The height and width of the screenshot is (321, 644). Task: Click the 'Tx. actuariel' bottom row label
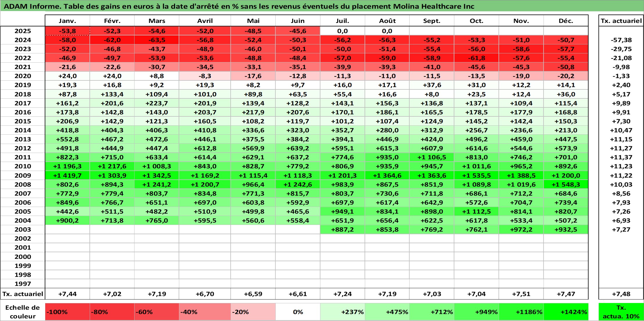click(x=23, y=294)
